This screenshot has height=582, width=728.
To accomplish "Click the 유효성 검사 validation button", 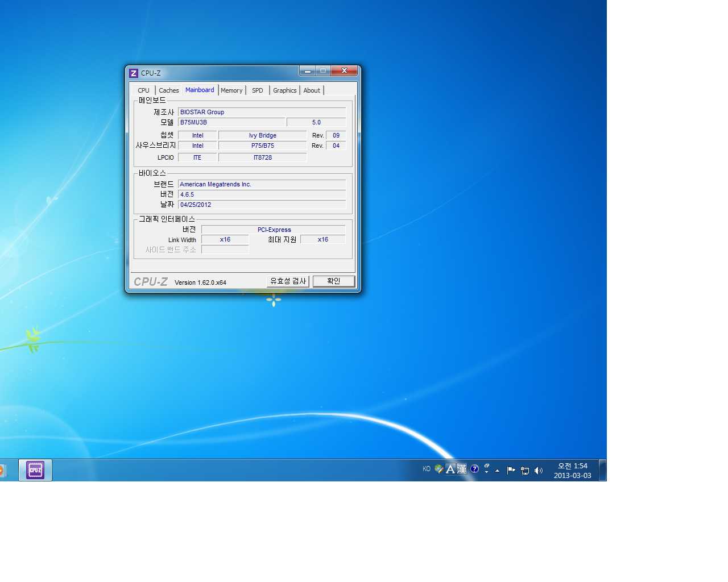I will tap(288, 281).
